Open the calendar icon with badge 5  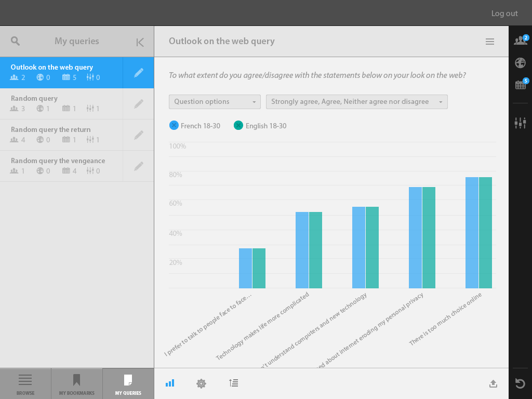coord(521,84)
